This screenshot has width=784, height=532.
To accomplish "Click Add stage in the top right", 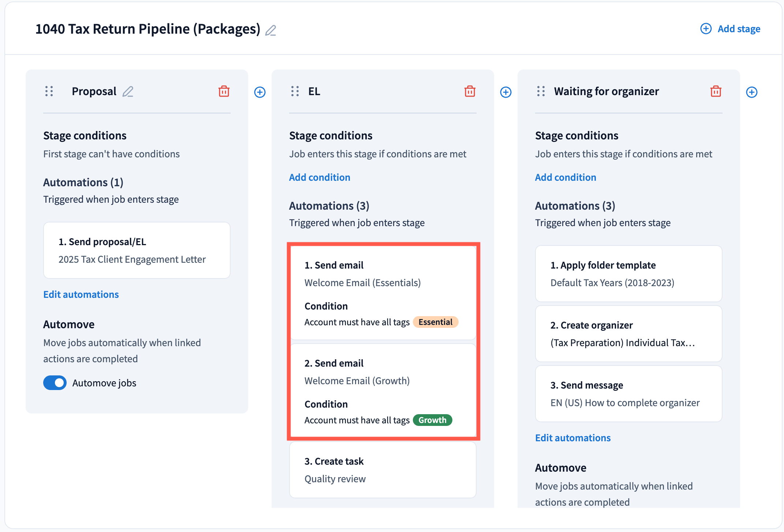I will pos(731,29).
